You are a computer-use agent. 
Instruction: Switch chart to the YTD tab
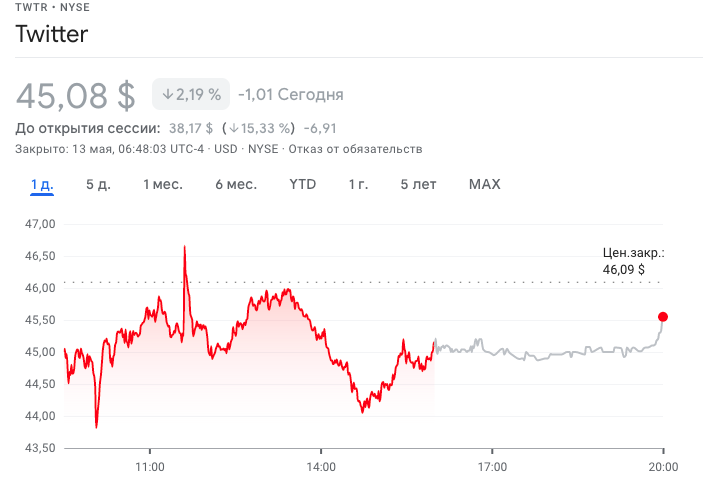pos(303,184)
